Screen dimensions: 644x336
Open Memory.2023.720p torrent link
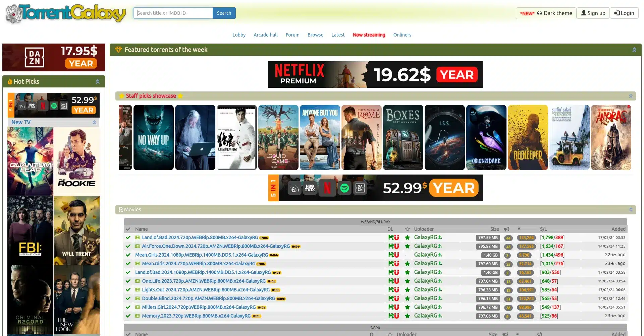pyautogui.click(x=196, y=316)
